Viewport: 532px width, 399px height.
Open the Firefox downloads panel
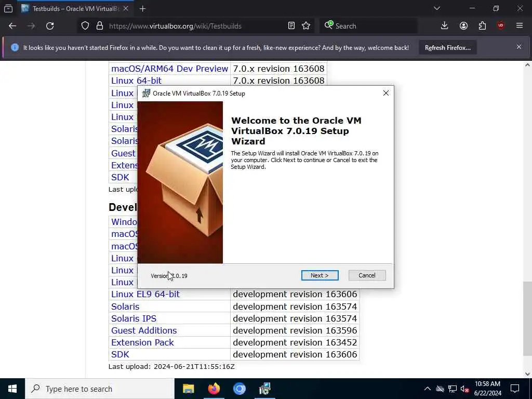(445, 26)
